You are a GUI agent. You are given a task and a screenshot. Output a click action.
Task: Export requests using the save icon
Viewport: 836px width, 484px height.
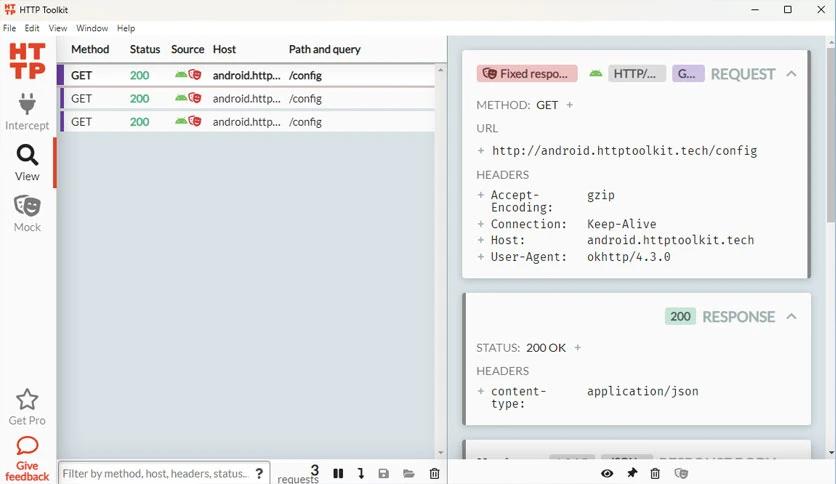[x=384, y=473]
